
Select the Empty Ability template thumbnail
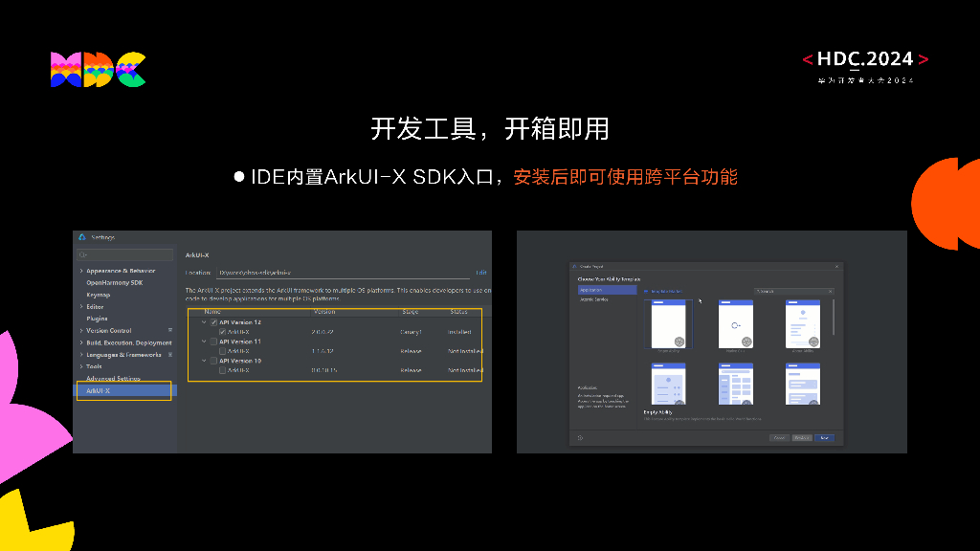pyautogui.click(x=668, y=323)
